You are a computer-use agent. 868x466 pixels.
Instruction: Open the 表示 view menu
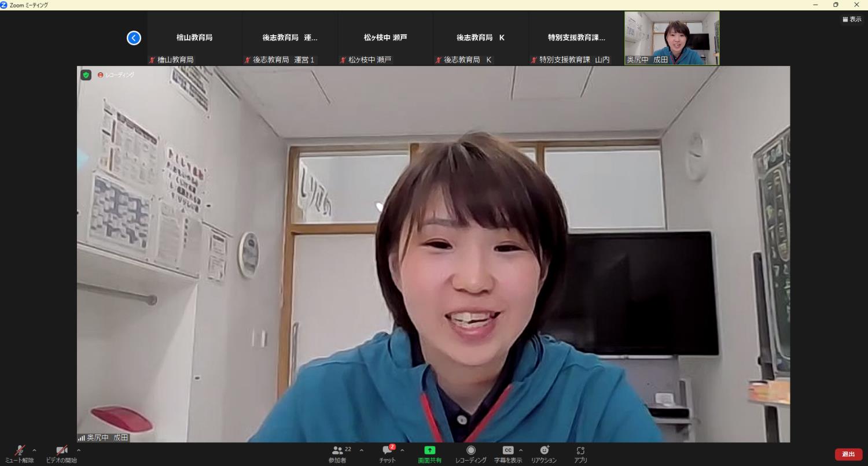point(852,19)
